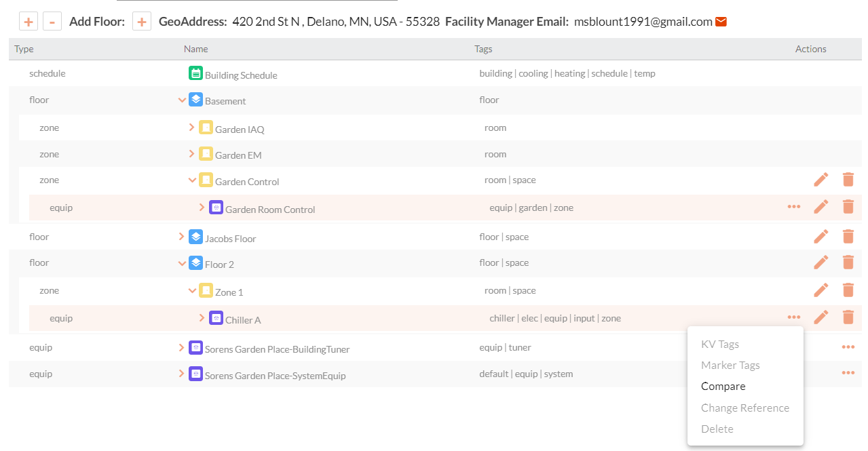Click the 'equip | garden | zone' tags
This screenshot has width=868, height=451.
pyautogui.click(x=531, y=208)
